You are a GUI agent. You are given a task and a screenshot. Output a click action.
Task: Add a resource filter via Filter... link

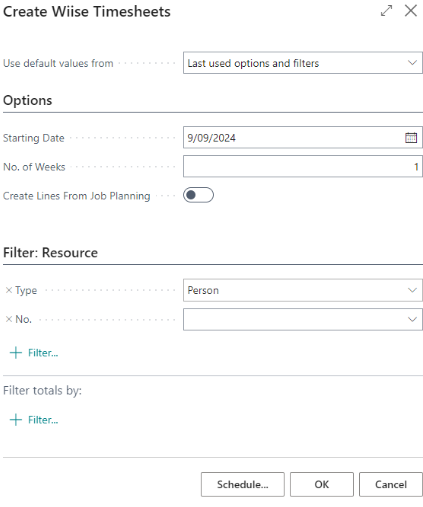pos(43,353)
